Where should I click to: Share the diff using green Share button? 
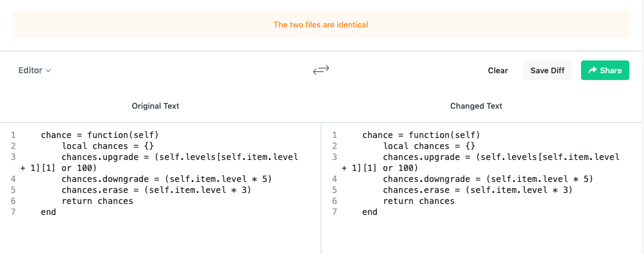[x=604, y=70]
